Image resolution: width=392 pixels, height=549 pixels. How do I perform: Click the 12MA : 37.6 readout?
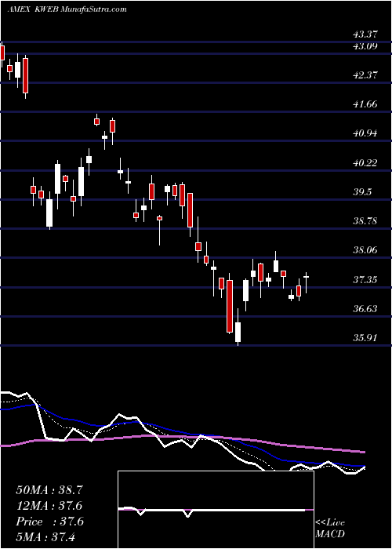coord(49,506)
